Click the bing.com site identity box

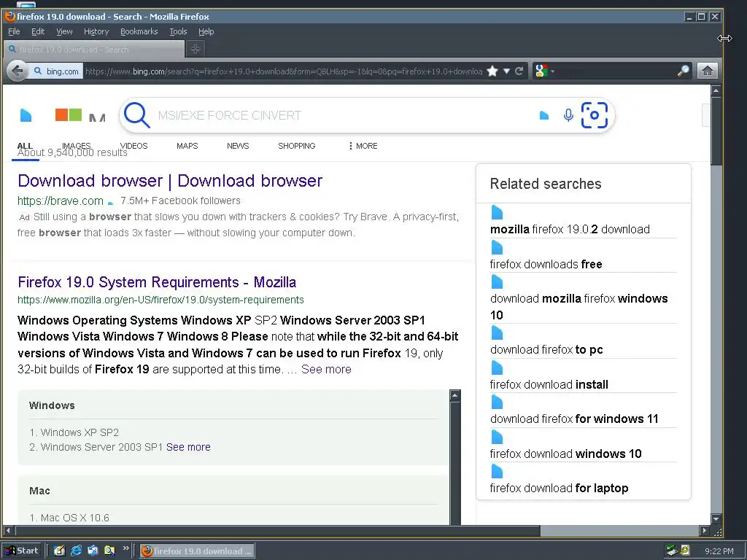click(56, 71)
